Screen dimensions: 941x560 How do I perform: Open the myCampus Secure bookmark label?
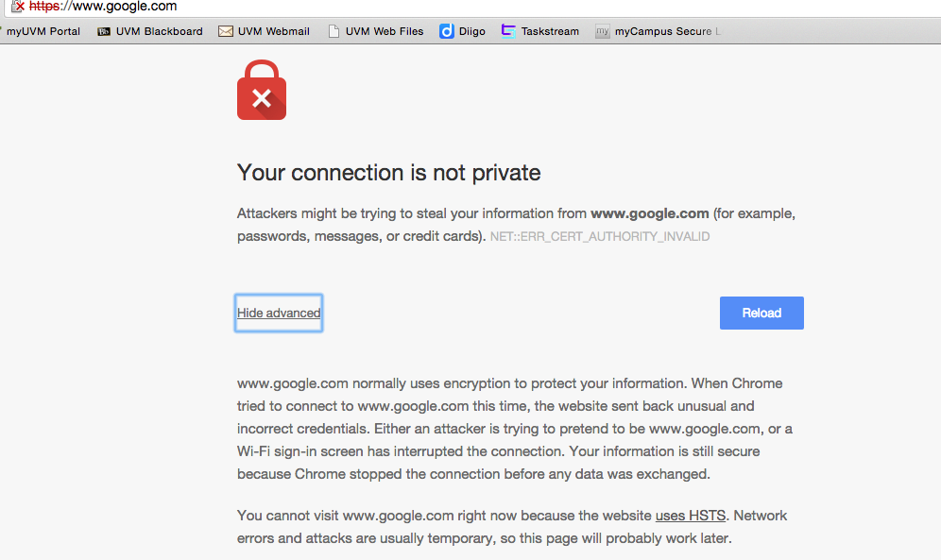pyautogui.click(x=667, y=31)
